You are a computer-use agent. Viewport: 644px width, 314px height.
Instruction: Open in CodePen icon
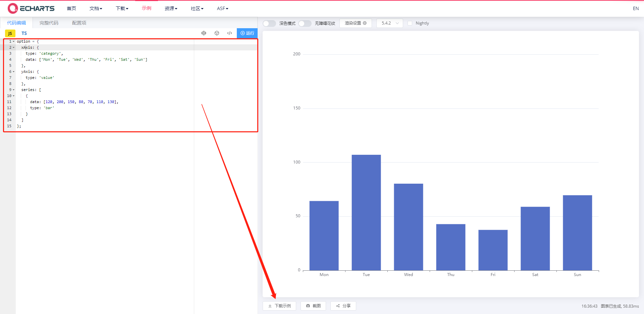(x=204, y=33)
